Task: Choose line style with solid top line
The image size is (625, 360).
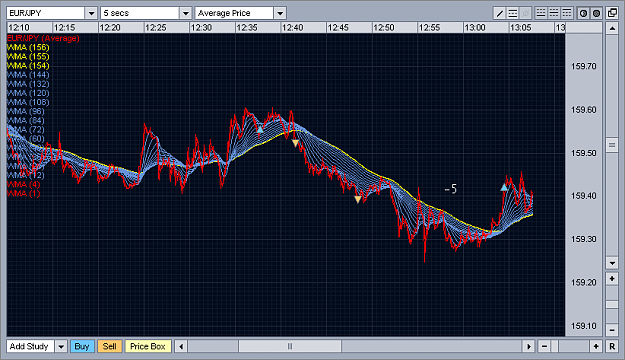Action: [x=567, y=13]
